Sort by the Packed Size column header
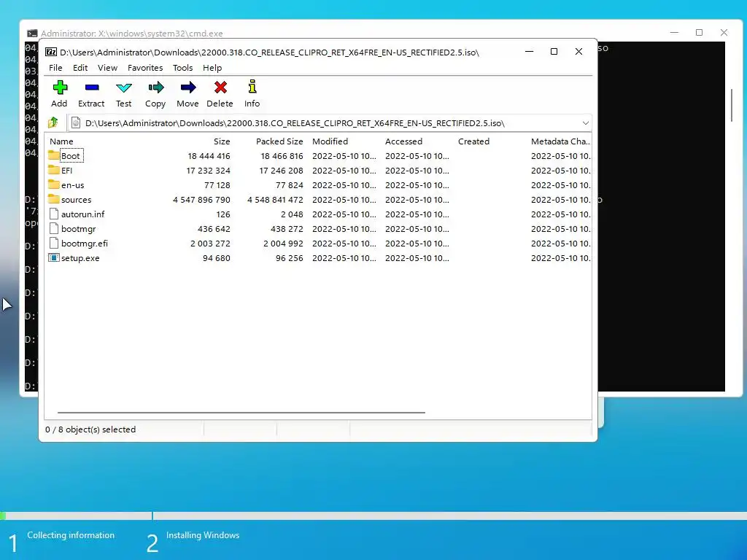 (x=279, y=141)
